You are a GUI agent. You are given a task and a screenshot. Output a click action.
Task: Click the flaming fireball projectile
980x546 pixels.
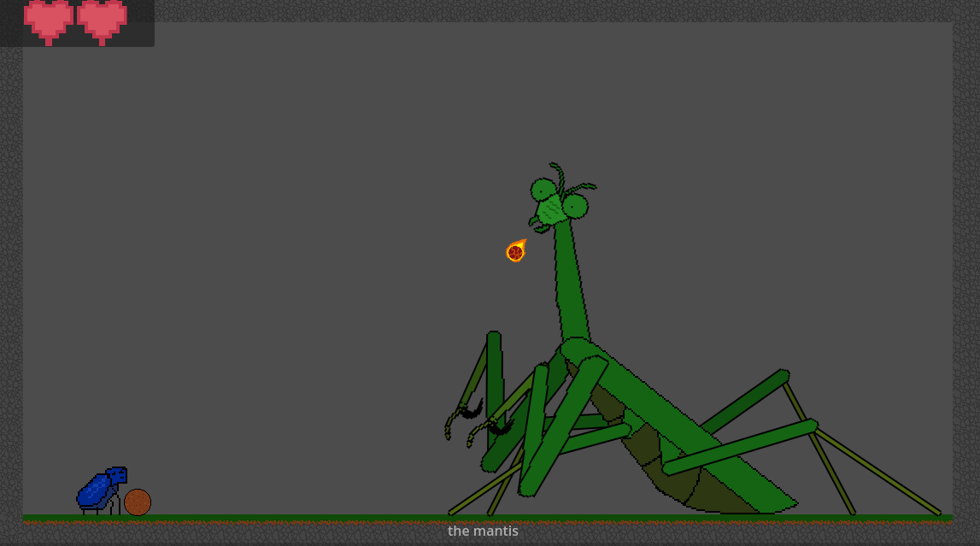pos(515,250)
